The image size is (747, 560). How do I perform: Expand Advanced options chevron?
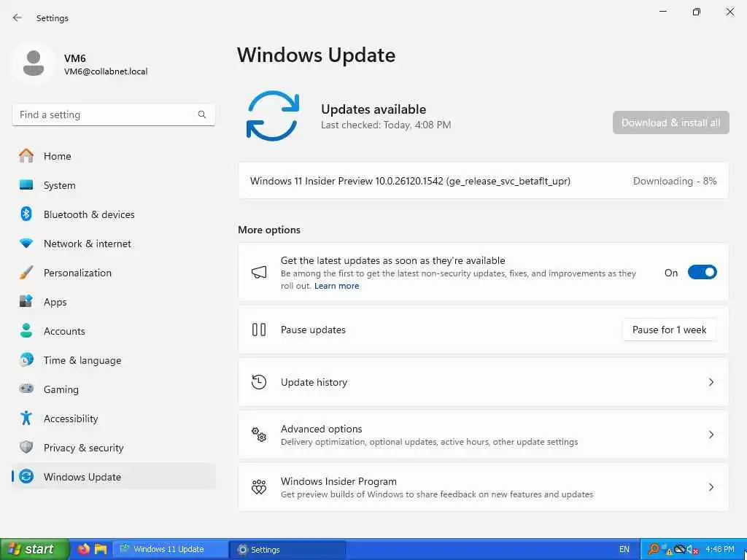711,435
